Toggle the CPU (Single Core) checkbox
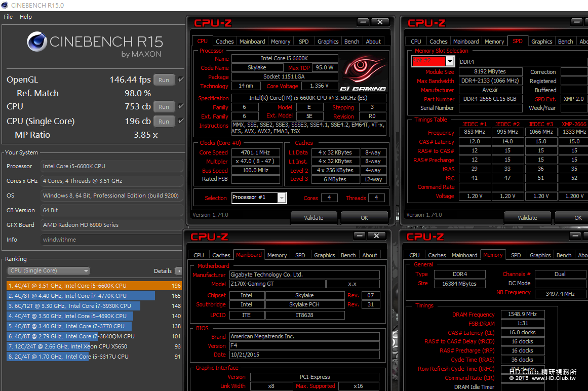588x391 pixels. [181, 121]
